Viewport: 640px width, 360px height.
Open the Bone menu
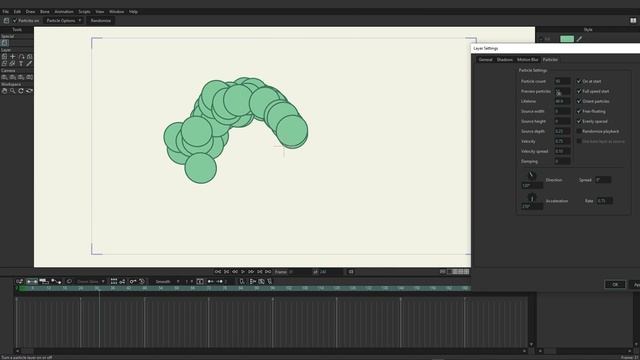[x=44, y=12]
